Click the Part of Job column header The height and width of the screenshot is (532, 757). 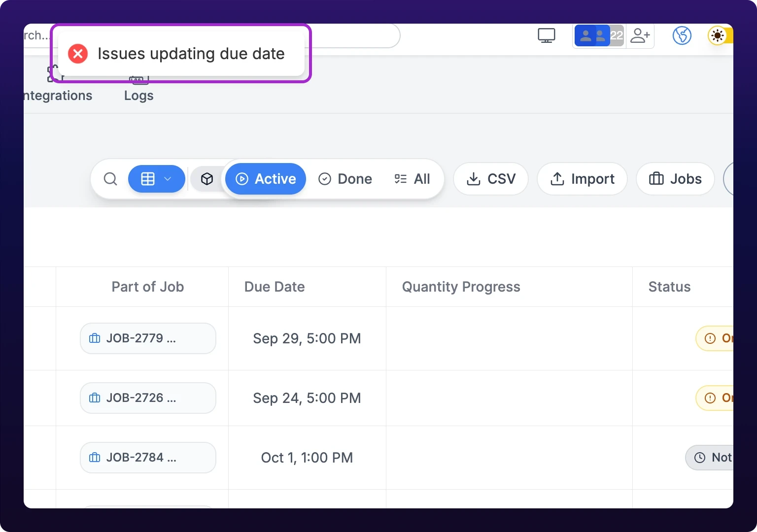click(x=147, y=287)
